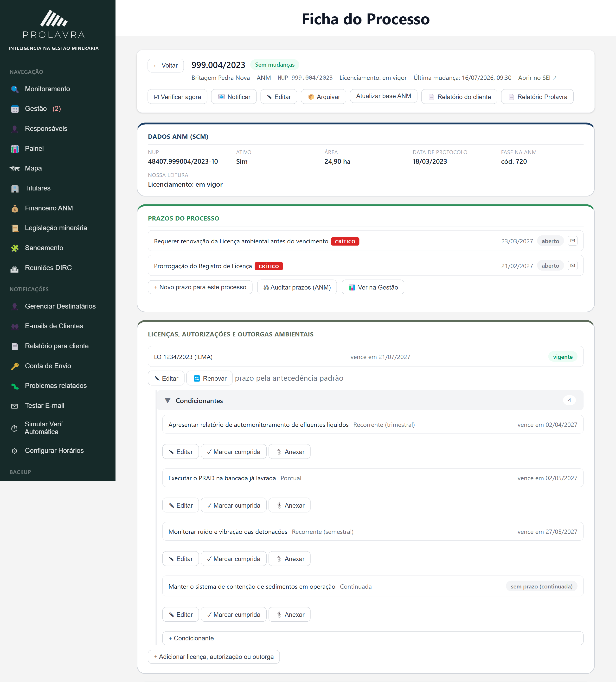Viewport: 616px width, 682px height.
Task: Click the Saneamento puzzle icon
Action: 14,248
